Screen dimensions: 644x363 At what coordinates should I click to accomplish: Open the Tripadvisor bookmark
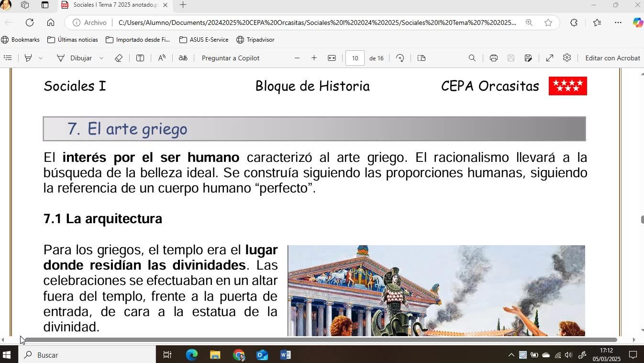pos(255,40)
